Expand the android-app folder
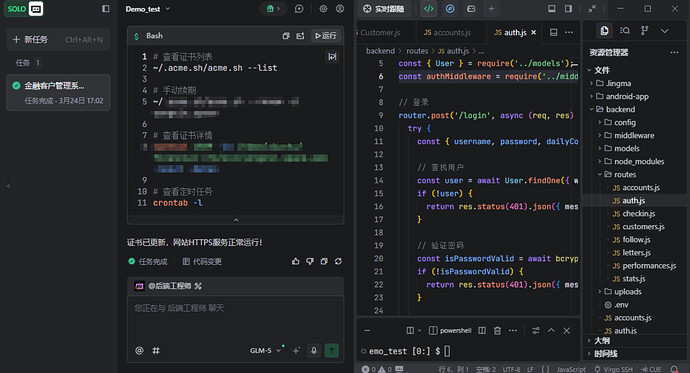This screenshot has width=690, height=373. click(x=636, y=96)
